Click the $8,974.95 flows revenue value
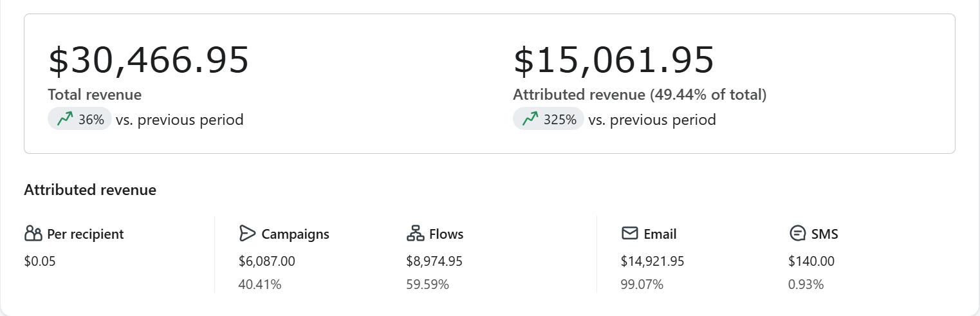The height and width of the screenshot is (316, 980). (434, 261)
